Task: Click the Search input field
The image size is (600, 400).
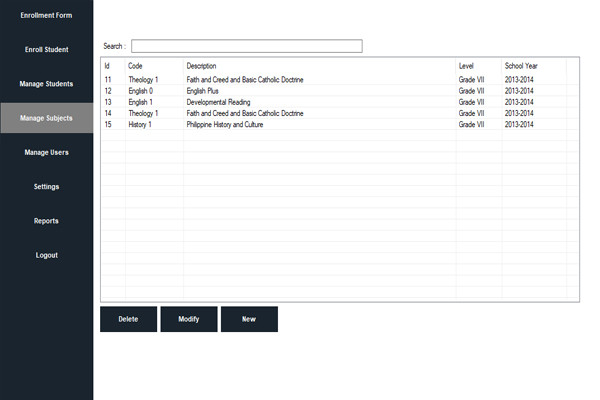Action: pyautogui.click(x=246, y=46)
